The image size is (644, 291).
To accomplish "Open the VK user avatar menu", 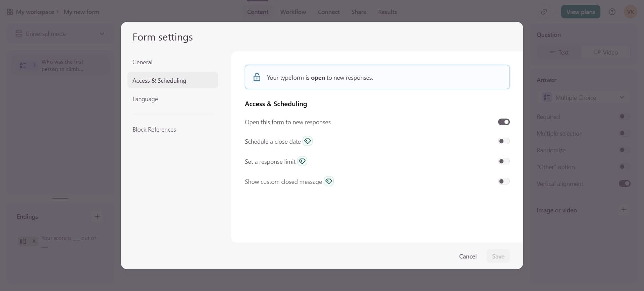I will 631,12.
